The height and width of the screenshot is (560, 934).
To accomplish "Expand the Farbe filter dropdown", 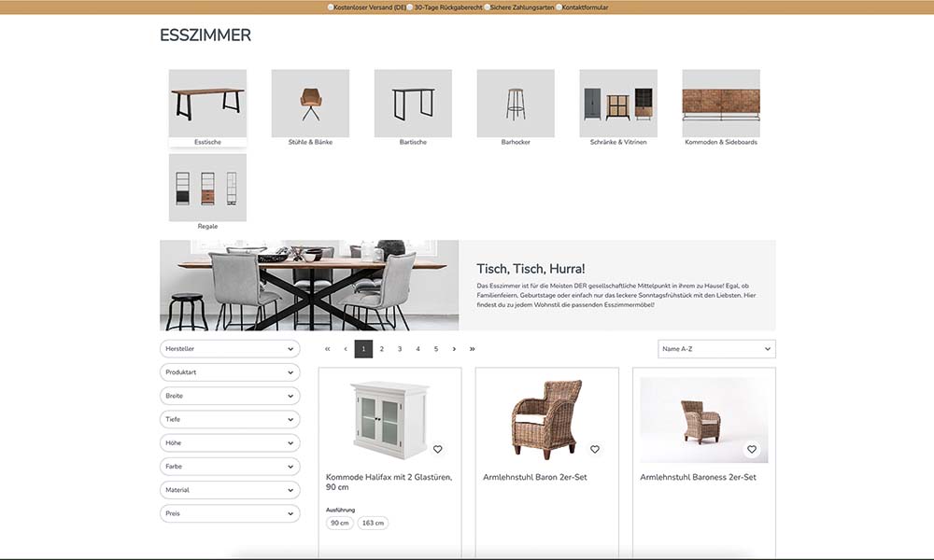I will (230, 467).
